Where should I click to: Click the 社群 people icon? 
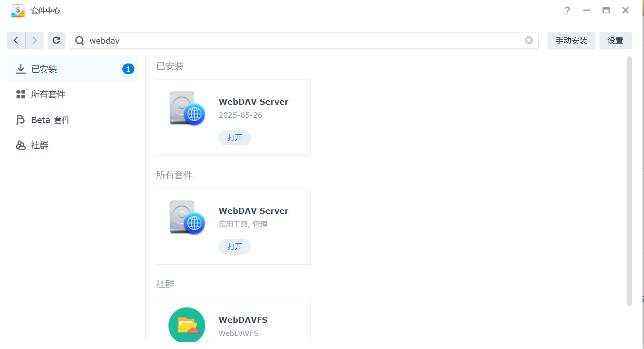(x=21, y=145)
